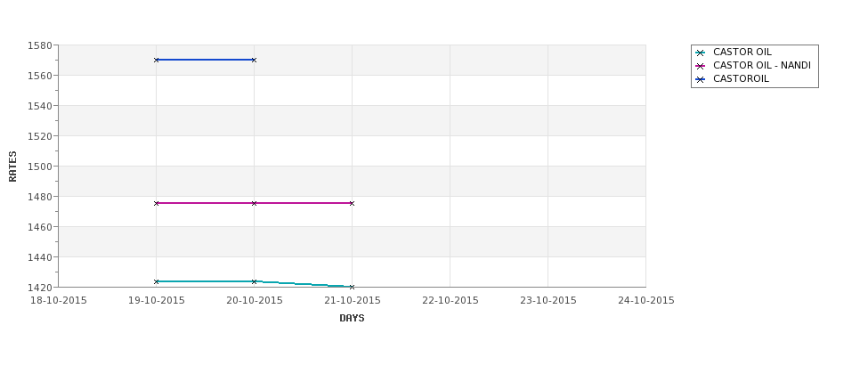Select CASTOROIL data point on 19-10-2015
This screenshot has width=868, height=382.
click(156, 60)
